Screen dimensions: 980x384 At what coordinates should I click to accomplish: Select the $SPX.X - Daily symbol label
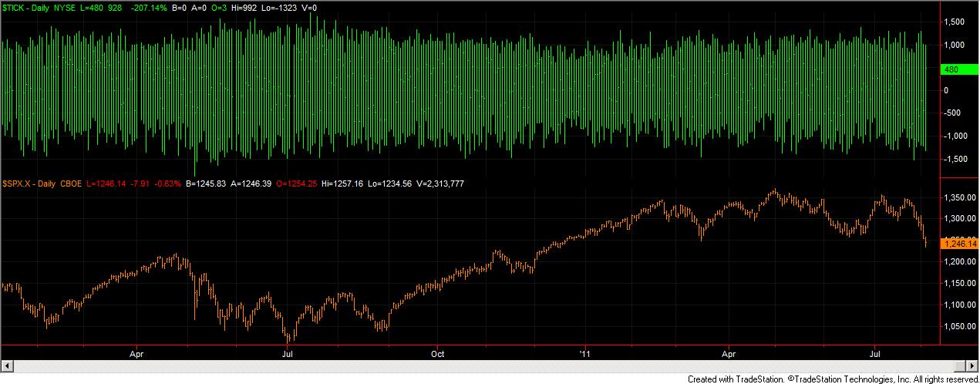tap(29, 183)
